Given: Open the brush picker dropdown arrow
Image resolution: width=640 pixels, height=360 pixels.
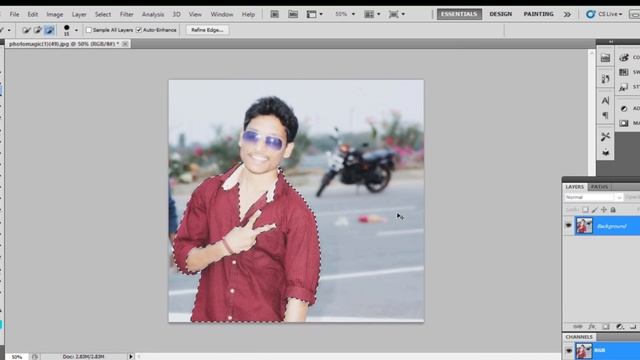Looking at the screenshot, I should [76, 30].
